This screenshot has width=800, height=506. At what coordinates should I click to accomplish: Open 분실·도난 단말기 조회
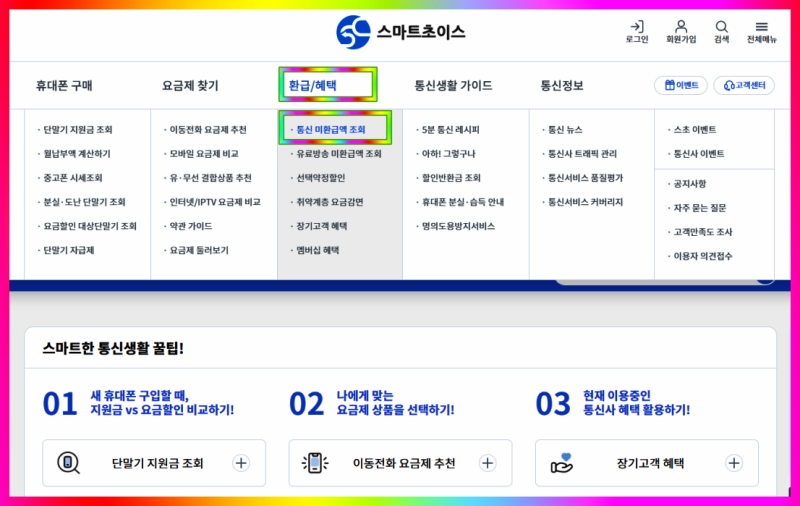pos(84,202)
